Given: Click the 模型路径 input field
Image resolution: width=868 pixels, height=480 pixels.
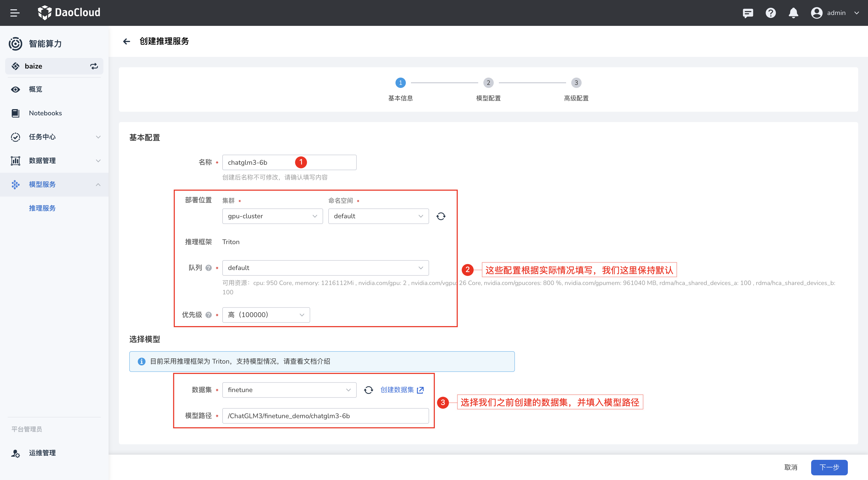Looking at the screenshot, I should tap(325, 416).
